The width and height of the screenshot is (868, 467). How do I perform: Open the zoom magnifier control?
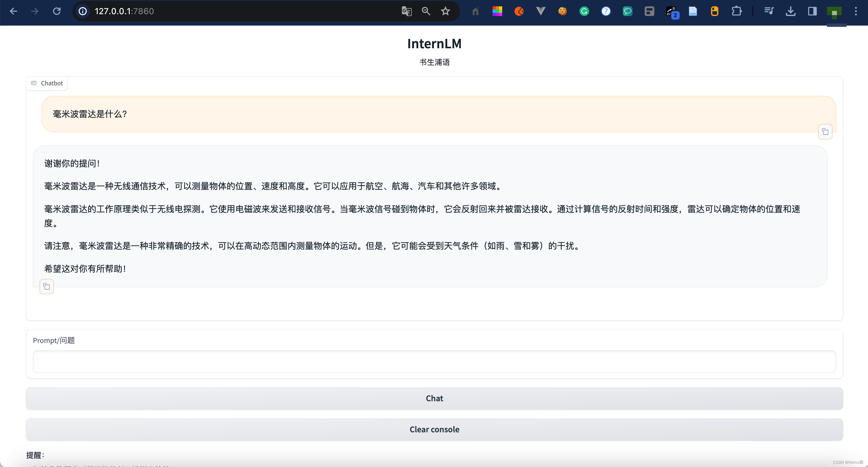click(426, 11)
